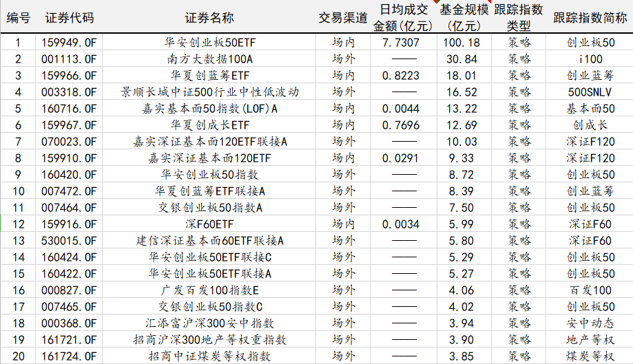
Task: Select code cell 001113.OF
Action: tap(69, 59)
